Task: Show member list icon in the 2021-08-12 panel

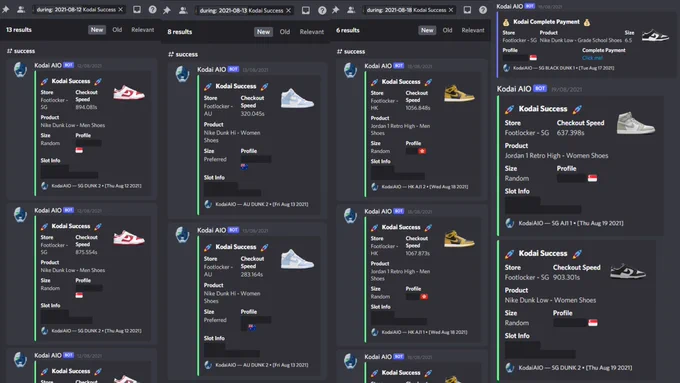Action: tap(20, 9)
